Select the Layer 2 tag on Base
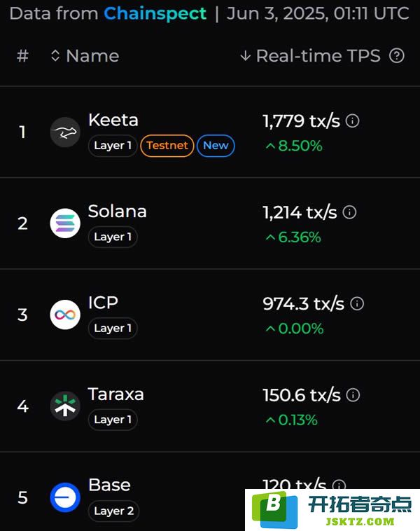 pos(113,511)
